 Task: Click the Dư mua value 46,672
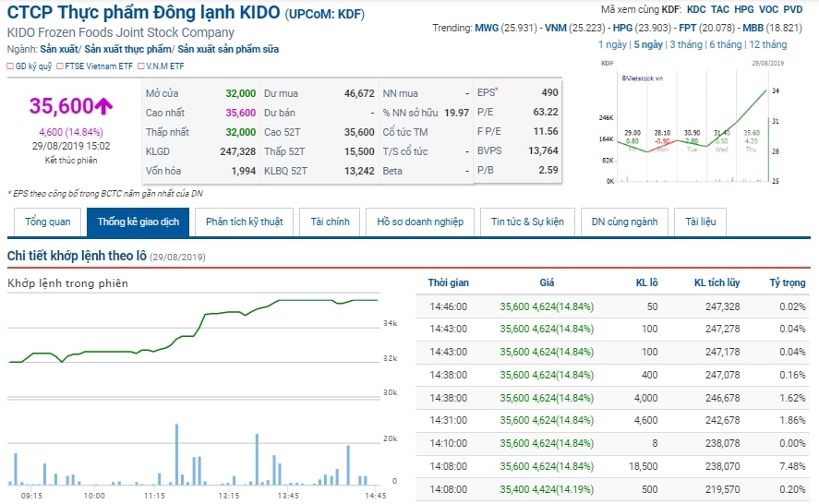coord(359,93)
